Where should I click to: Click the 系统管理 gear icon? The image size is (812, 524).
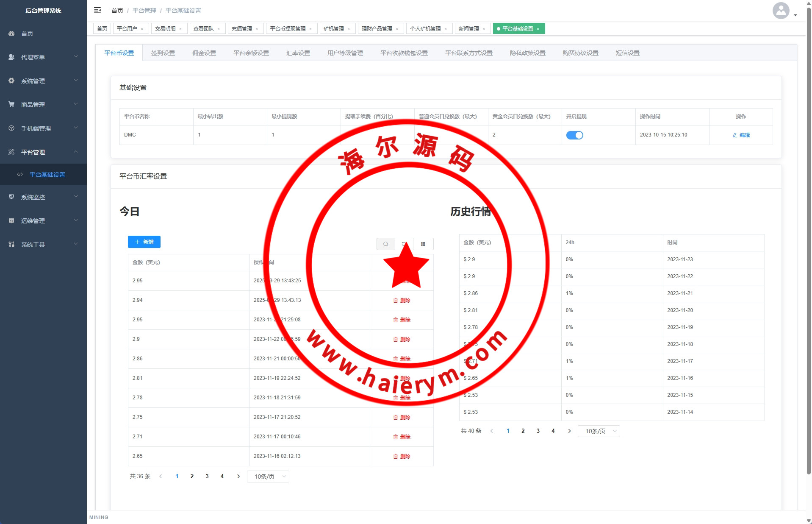click(11, 81)
